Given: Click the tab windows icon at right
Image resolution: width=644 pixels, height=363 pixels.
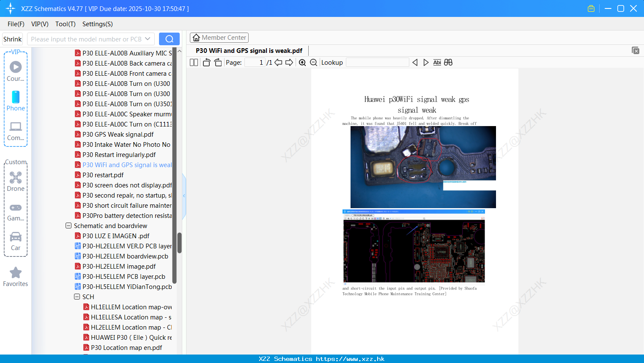Looking at the screenshot, I should click(636, 50).
